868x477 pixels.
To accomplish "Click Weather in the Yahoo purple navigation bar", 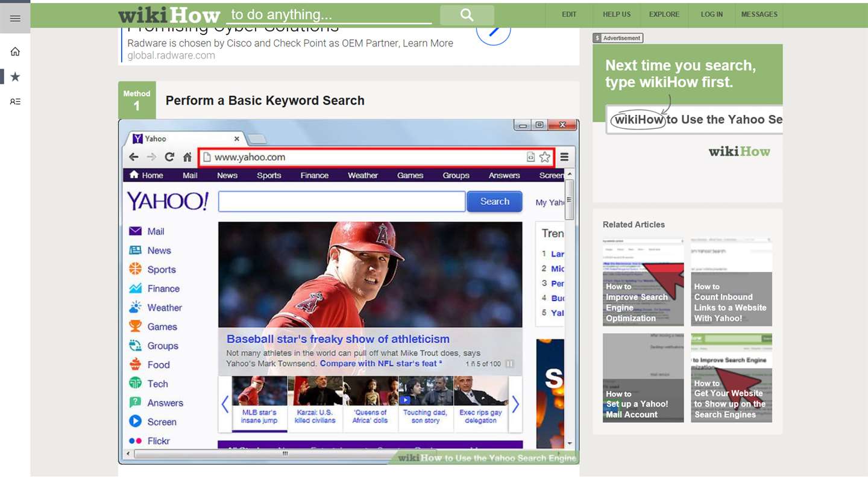I will (363, 175).
